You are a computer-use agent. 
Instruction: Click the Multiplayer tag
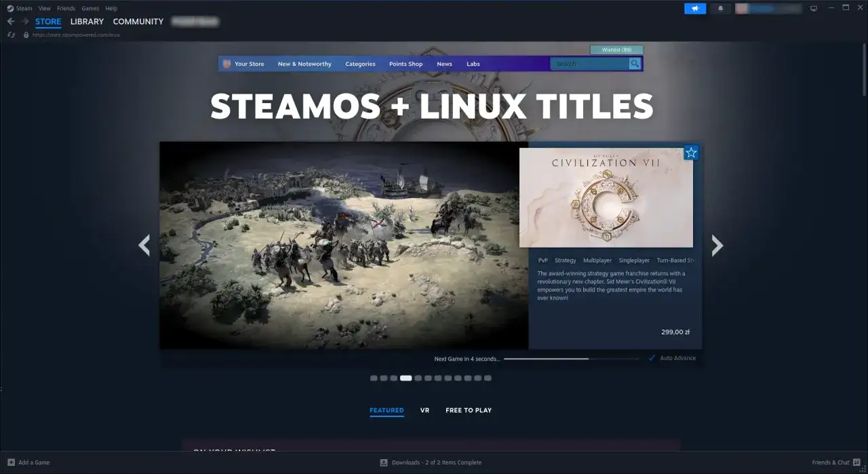597,260
